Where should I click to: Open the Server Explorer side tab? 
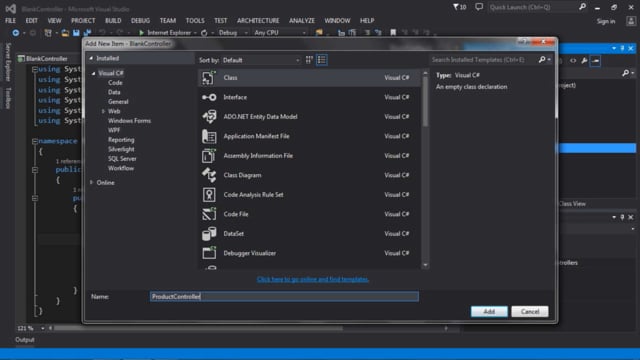[x=7, y=61]
